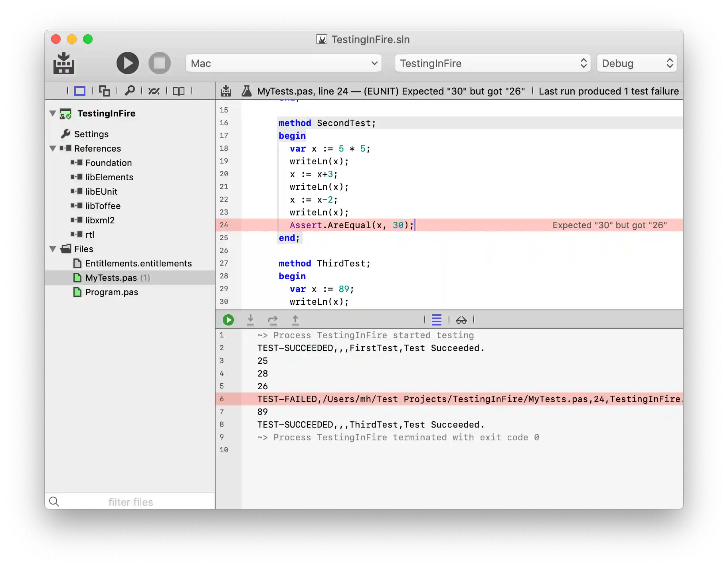Toggle the console output lines view
The height and width of the screenshot is (568, 728).
pos(437,320)
